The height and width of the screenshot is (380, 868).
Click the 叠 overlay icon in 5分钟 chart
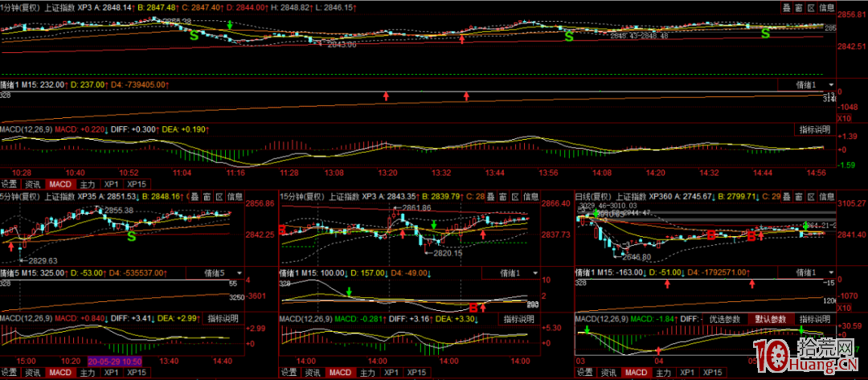pos(196,196)
